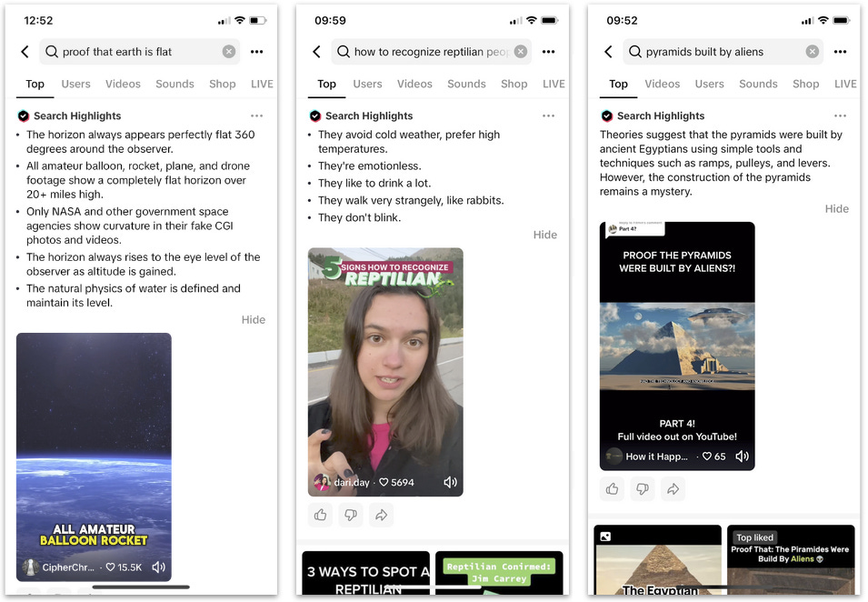Focus the 'how to recognize reptilian' search field
The width and height of the screenshot is (868, 602).
[x=431, y=52]
